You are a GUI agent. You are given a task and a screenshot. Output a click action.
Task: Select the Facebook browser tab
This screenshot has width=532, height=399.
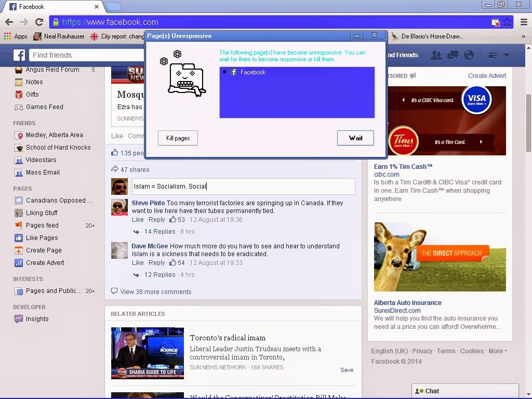[x=52, y=7]
